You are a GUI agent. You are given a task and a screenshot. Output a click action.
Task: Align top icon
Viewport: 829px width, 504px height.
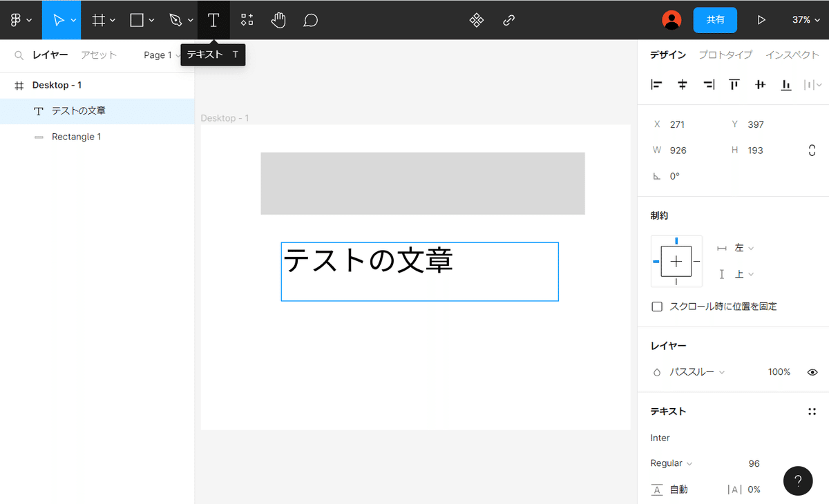tap(734, 85)
